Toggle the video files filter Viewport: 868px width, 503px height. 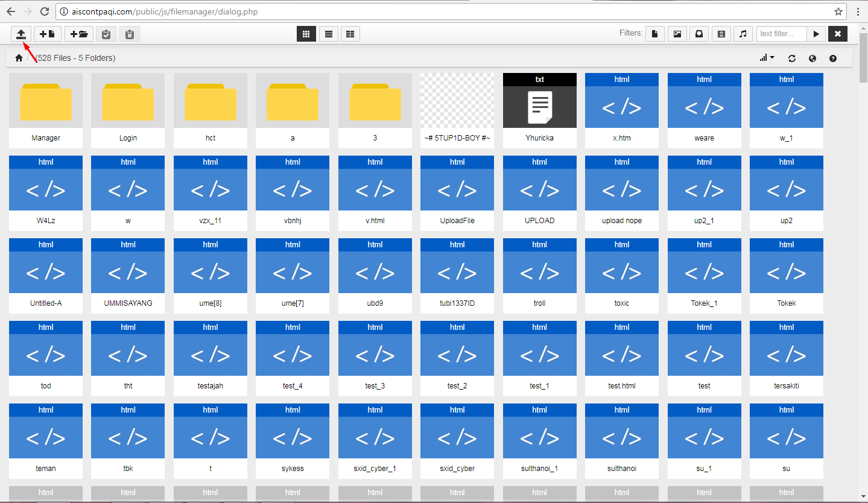[x=721, y=34]
